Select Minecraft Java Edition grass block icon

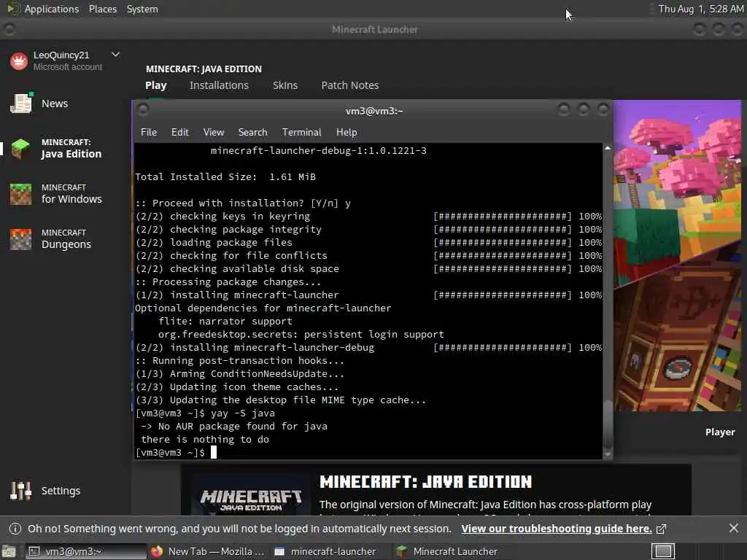[x=20, y=149]
